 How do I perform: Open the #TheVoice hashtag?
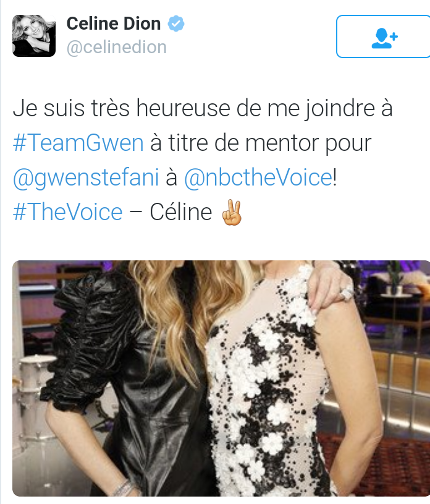[67, 212]
